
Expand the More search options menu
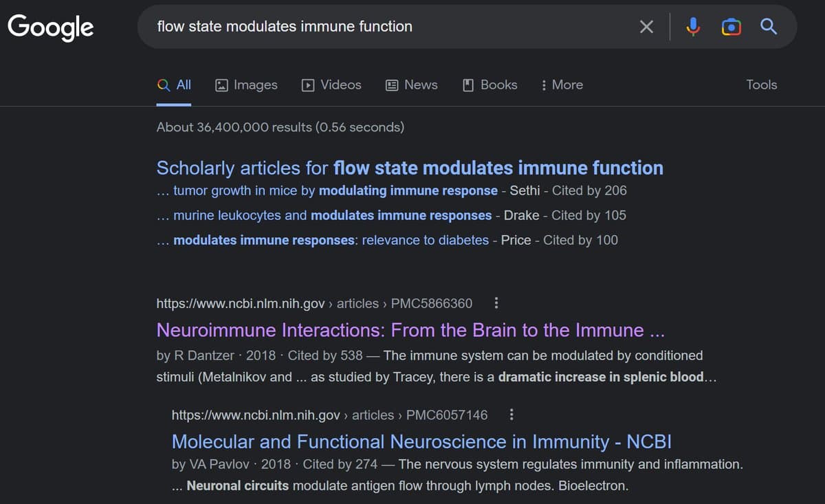(561, 85)
